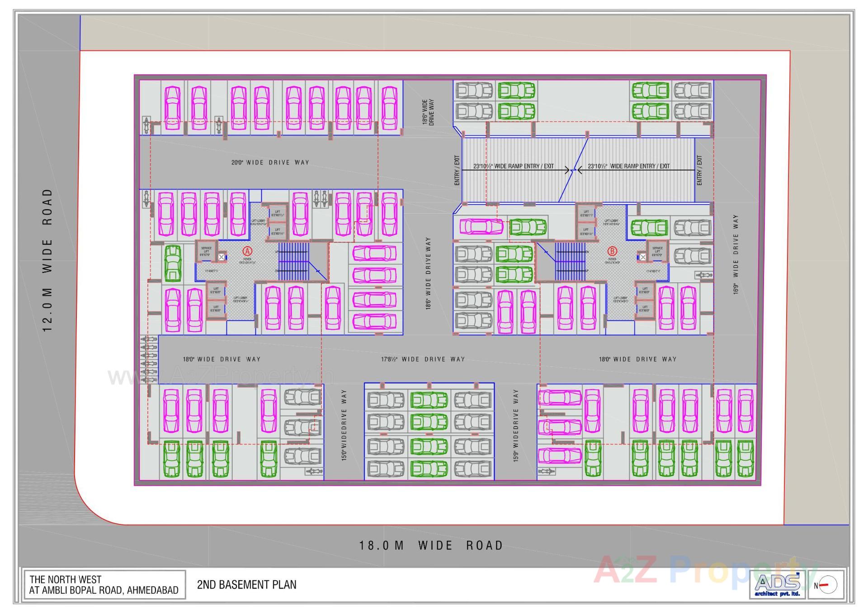Click the Service Lift box near Tower B
The image size is (868, 613).
click(658, 250)
